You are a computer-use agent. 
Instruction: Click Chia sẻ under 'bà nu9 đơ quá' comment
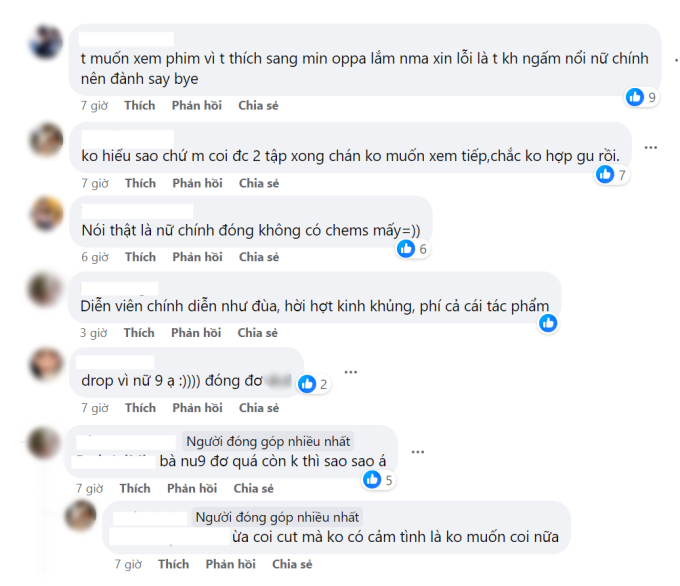click(254, 488)
